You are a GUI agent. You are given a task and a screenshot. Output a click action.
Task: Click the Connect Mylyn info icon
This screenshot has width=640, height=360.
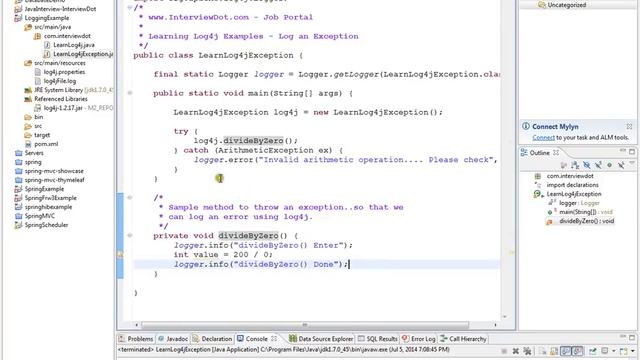coord(526,127)
